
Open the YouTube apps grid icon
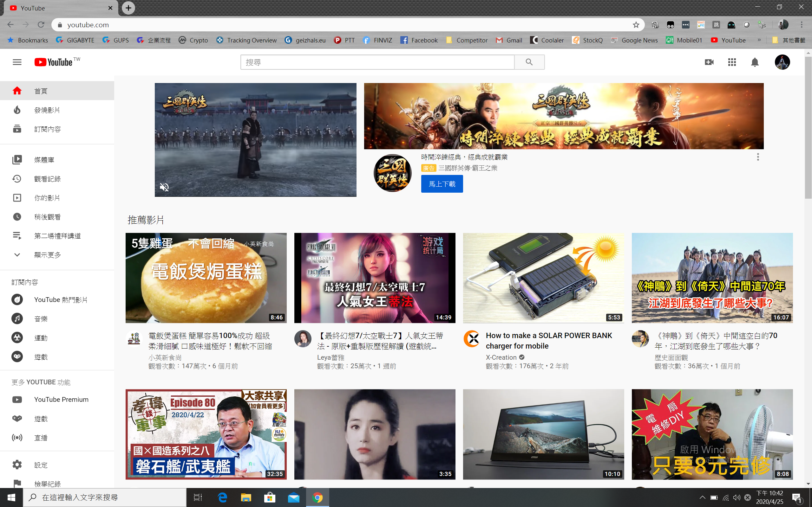732,62
